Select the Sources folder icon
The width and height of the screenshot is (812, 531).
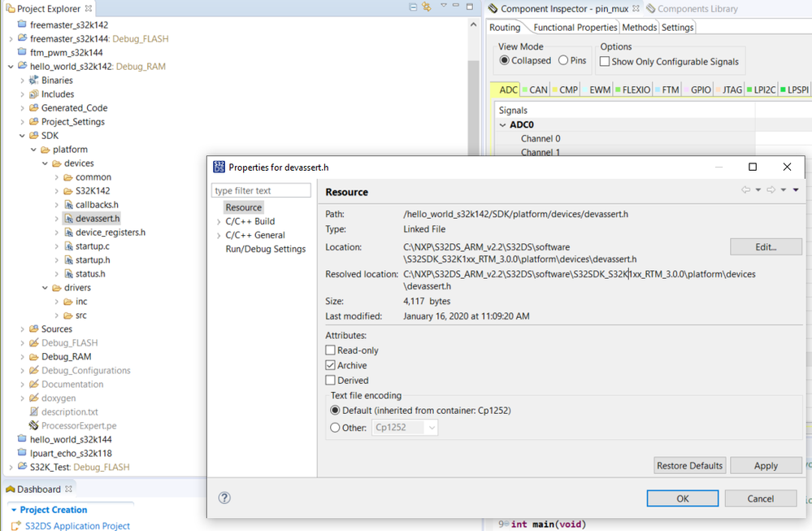(x=34, y=329)
